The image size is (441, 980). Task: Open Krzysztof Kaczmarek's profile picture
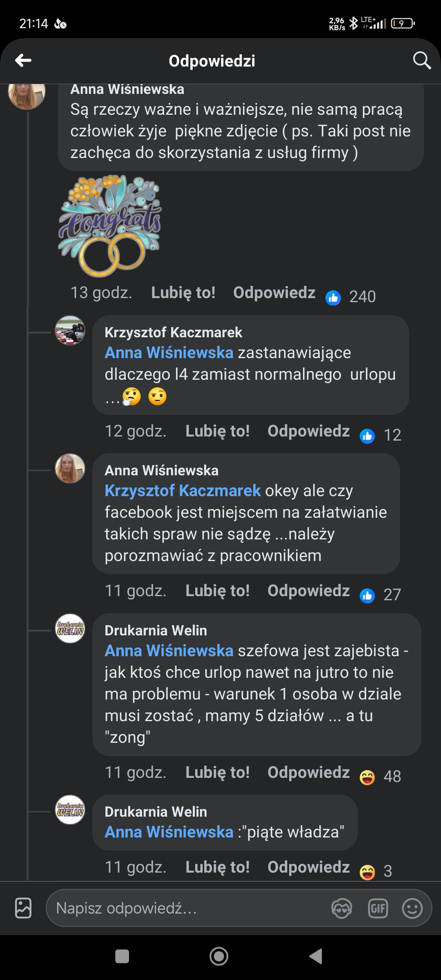tap(70, 330)
